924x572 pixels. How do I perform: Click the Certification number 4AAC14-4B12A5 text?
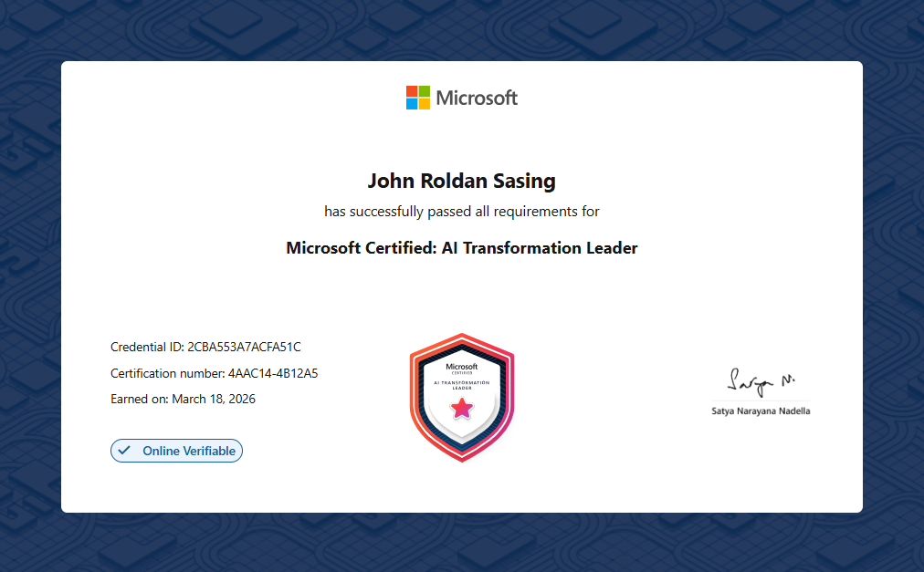214,373
